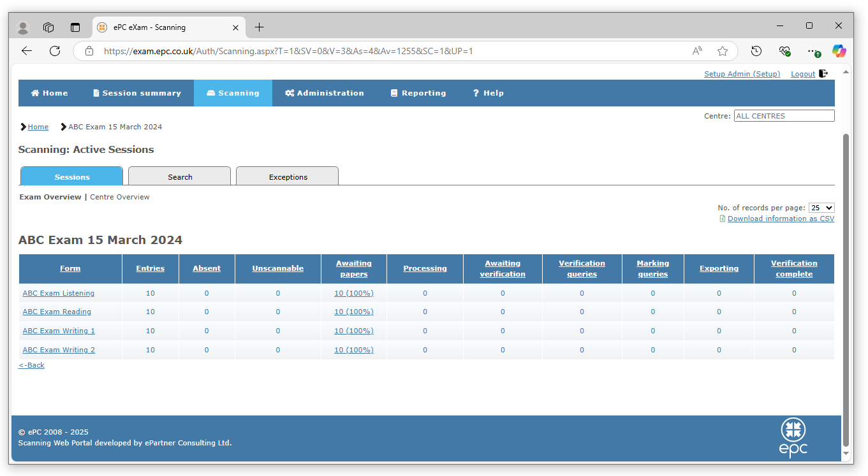Open Listening row 10 (100%) awaiting papers
The image size is (868, 476).
coord(354,293)
